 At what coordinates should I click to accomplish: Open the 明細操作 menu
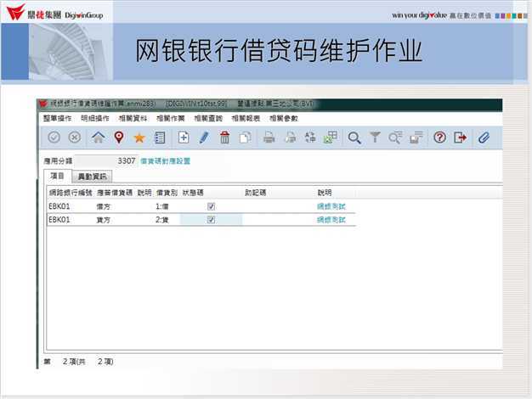95,118
